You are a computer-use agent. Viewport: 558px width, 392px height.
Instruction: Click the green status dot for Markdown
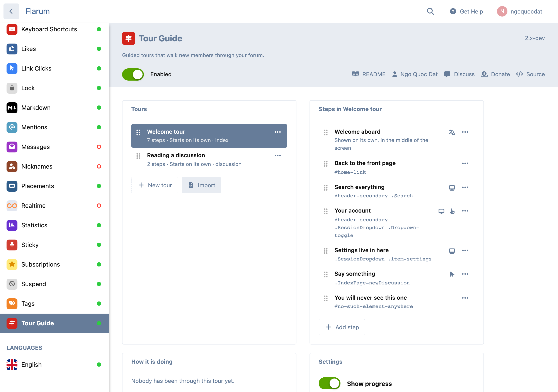(x=99, y=108)
